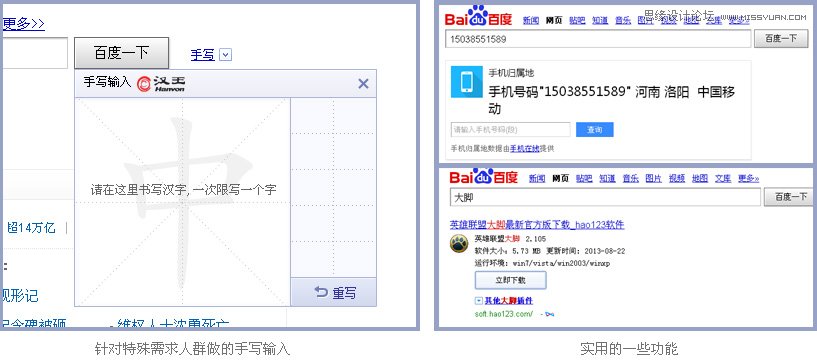Click the search box left of 手写
This screenshot has width=817, height=361.
(35, 53)
